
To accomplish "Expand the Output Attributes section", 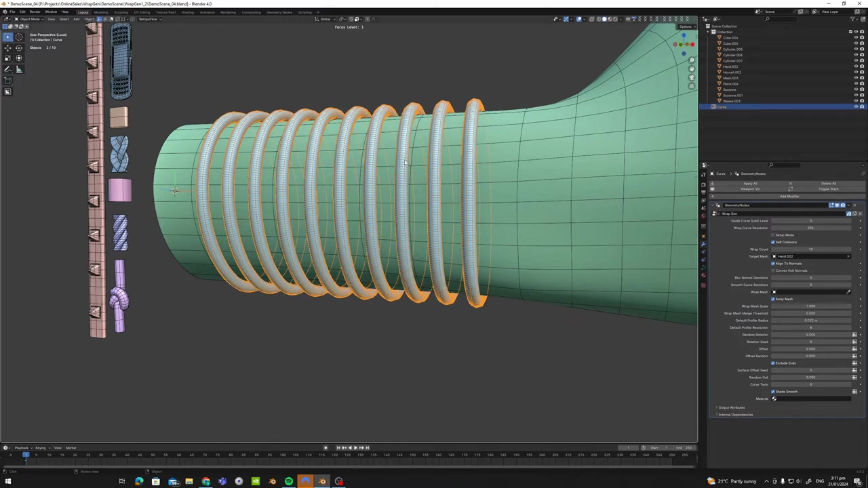I will 731,407.
